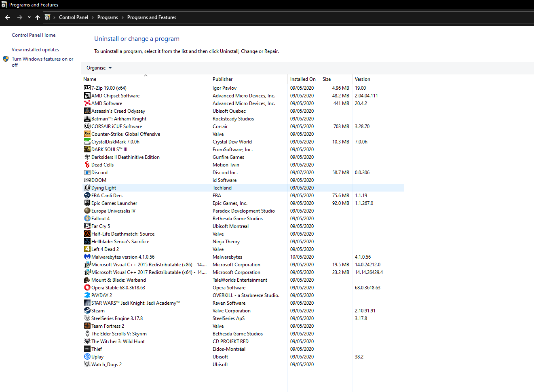This screenshot has height=392, width=534.
Task: Sort the list by Name column
Action: (x=90, y=79)
